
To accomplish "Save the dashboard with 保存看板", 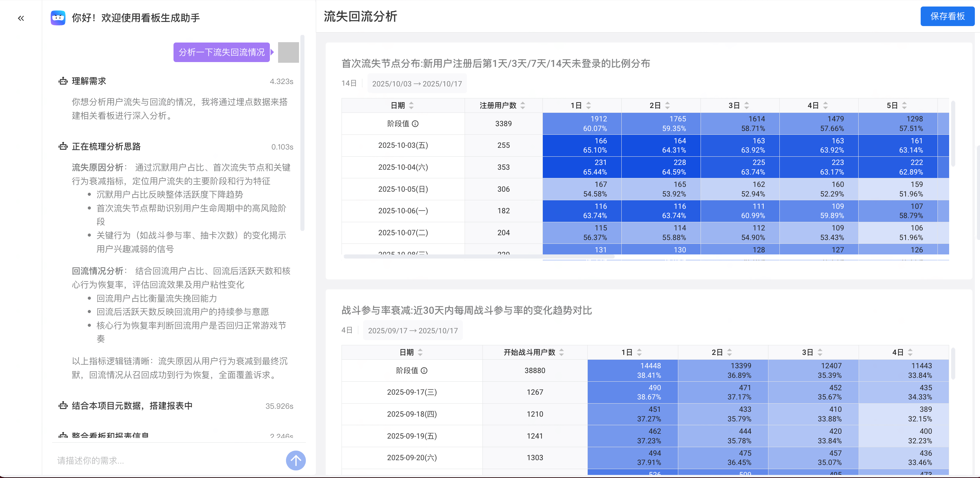I will point(947,16).
